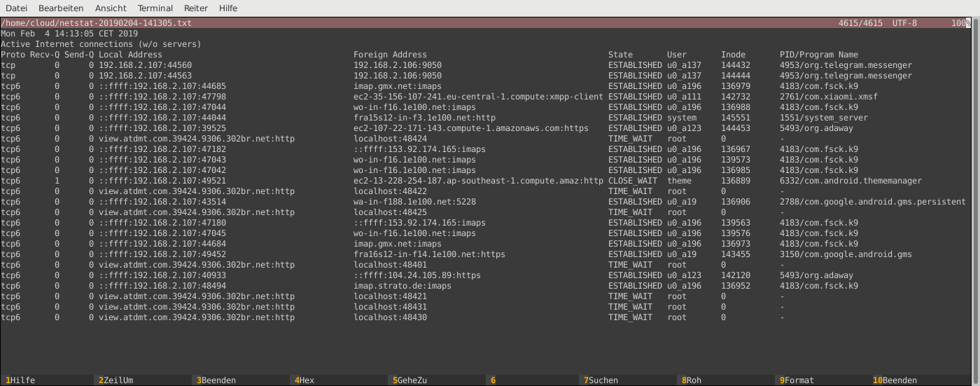This screenshot has width=980, height=386.
Task: Click localhost:48421 foreign address
Action: 390,296
